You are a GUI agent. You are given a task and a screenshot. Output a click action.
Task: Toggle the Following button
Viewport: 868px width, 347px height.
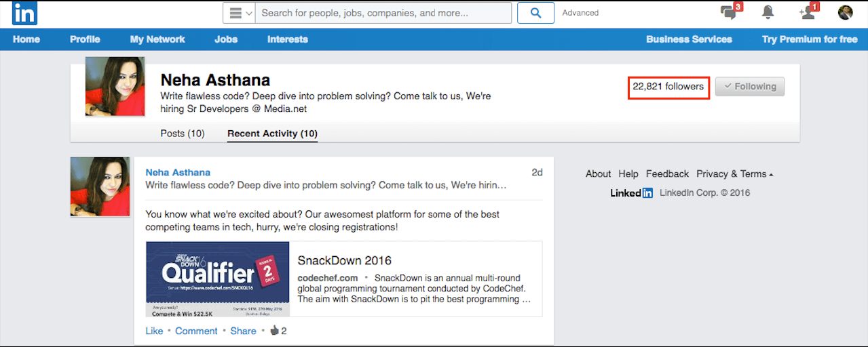pos(750,87)
